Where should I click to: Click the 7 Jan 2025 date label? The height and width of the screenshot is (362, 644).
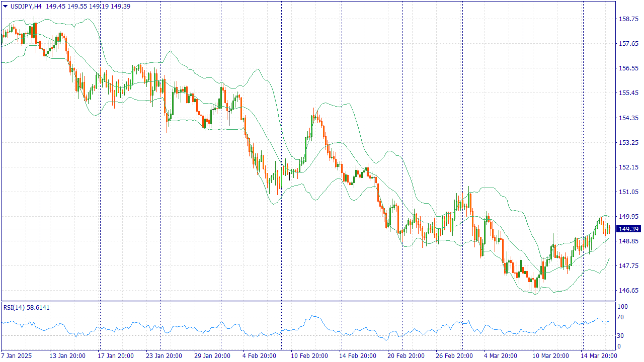click(16, 356)
